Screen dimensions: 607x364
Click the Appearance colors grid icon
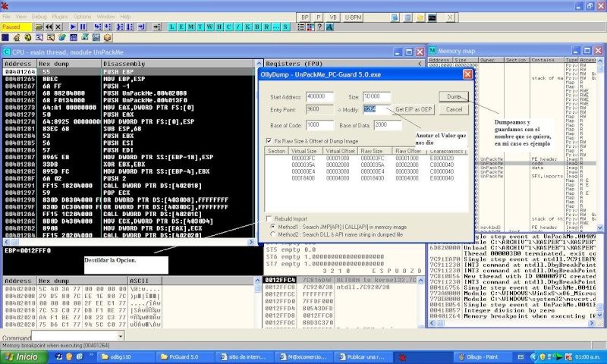(310, 27)
